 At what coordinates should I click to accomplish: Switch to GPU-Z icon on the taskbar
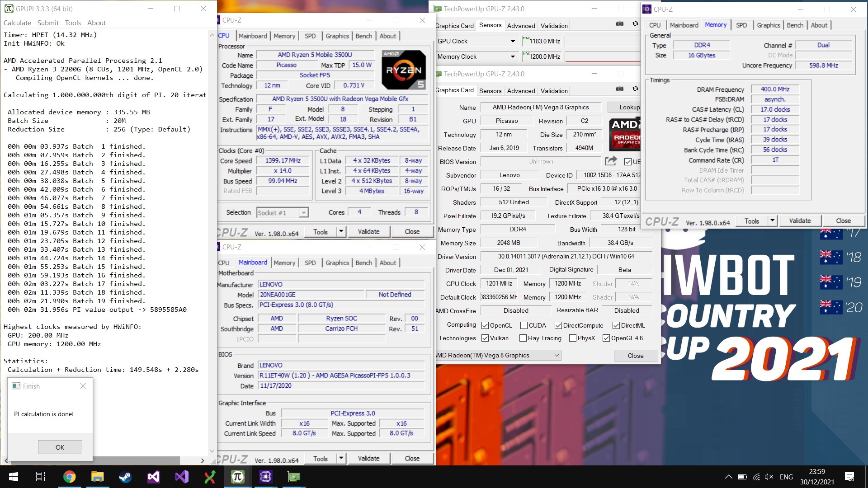coord(293,477)
